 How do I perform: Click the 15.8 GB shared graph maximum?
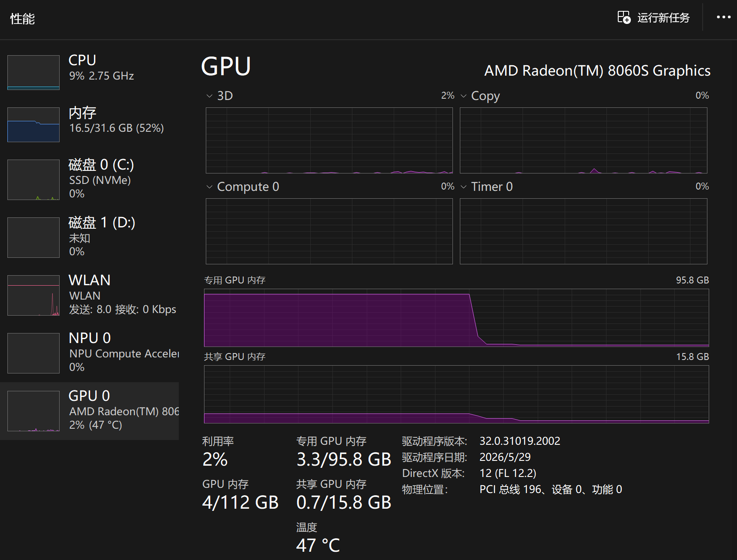coord(693,357)
